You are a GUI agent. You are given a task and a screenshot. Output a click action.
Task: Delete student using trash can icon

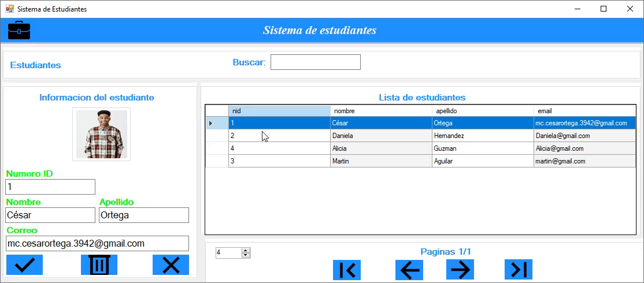pyautogui.click(x=99, y=265)
